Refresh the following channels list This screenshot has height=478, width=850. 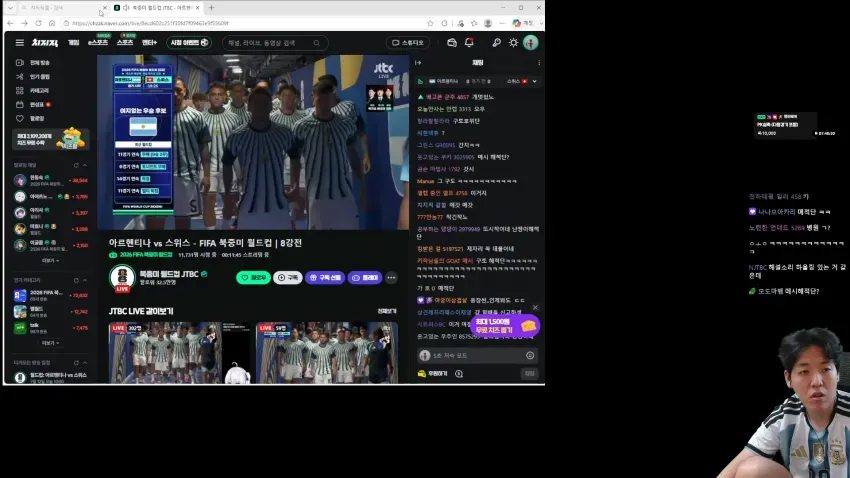[x=76, y=165]
